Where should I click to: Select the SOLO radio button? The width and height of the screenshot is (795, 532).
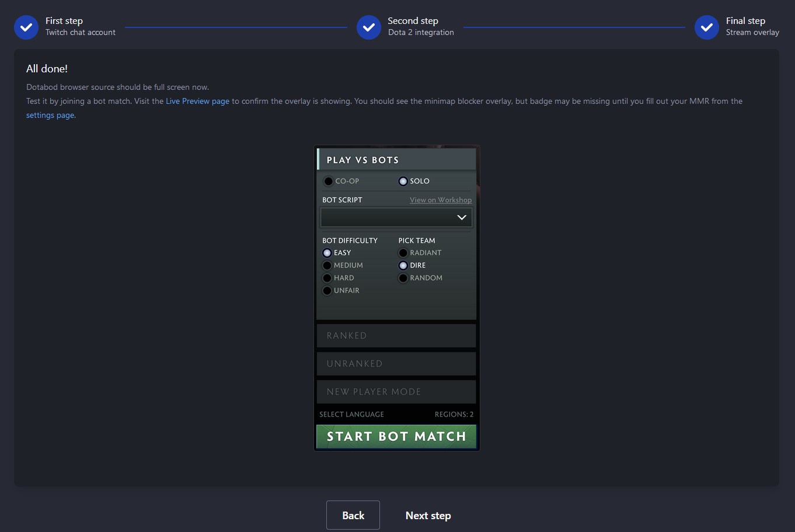(x=403, y=181)
